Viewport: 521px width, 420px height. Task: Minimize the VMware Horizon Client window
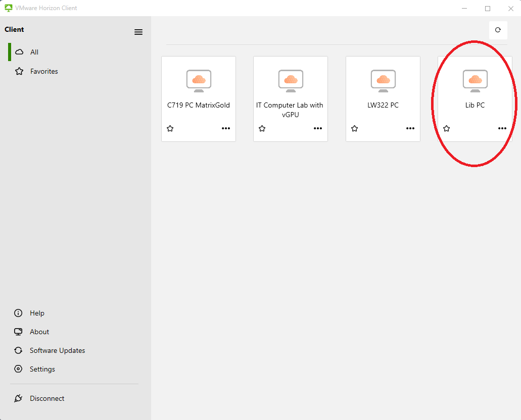464,8
